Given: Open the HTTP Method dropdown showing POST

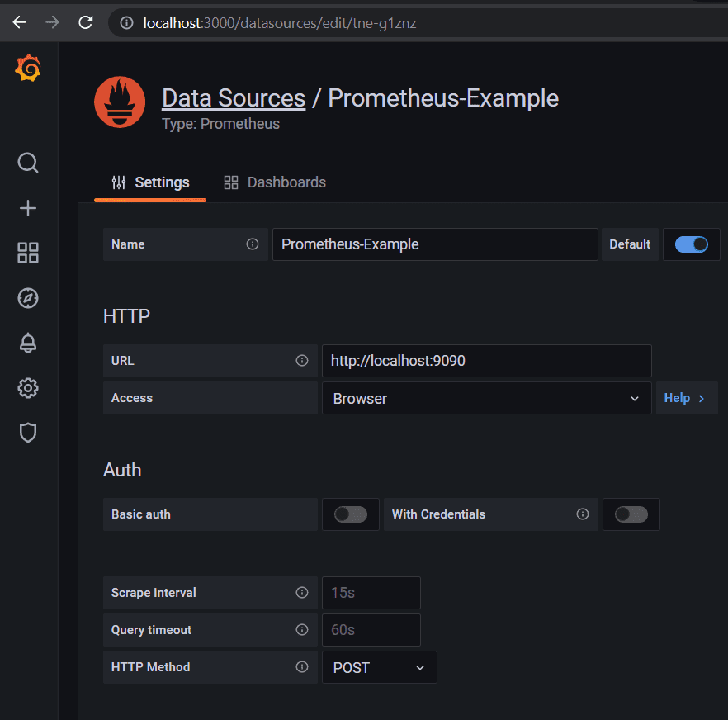Looking at the screenshot, I should pyautogui.click(x=380, y=667).
